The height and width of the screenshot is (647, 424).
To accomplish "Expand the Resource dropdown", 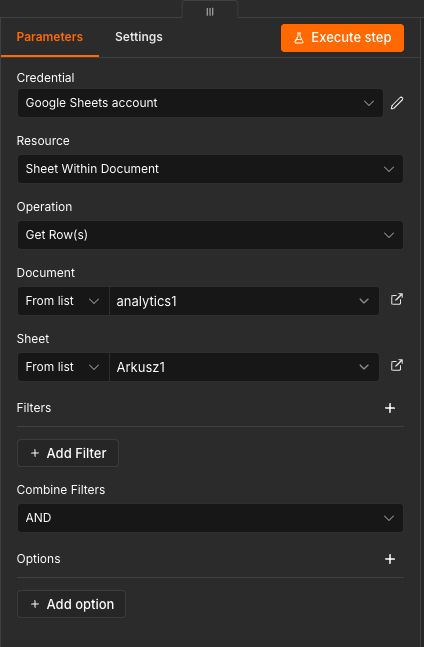I will [x=210, y=169].
